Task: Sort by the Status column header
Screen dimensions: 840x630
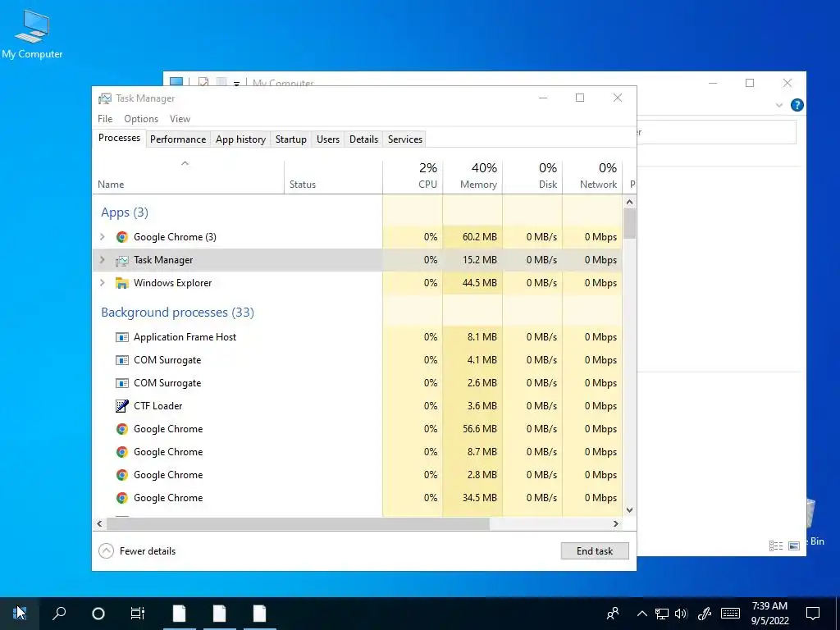Action: [333, 177]
